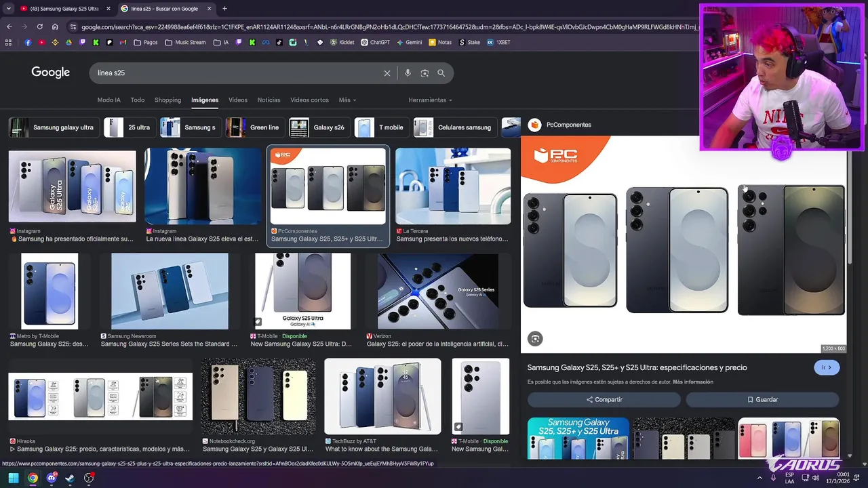
Task: Open Google Lens image search icon
Action: coord(425,73)
